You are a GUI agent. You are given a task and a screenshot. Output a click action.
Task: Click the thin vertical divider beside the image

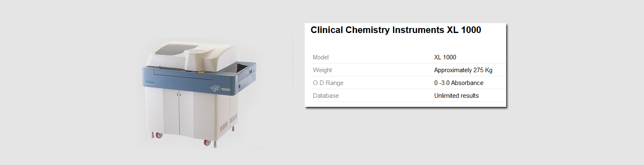[x=293, y=61]
